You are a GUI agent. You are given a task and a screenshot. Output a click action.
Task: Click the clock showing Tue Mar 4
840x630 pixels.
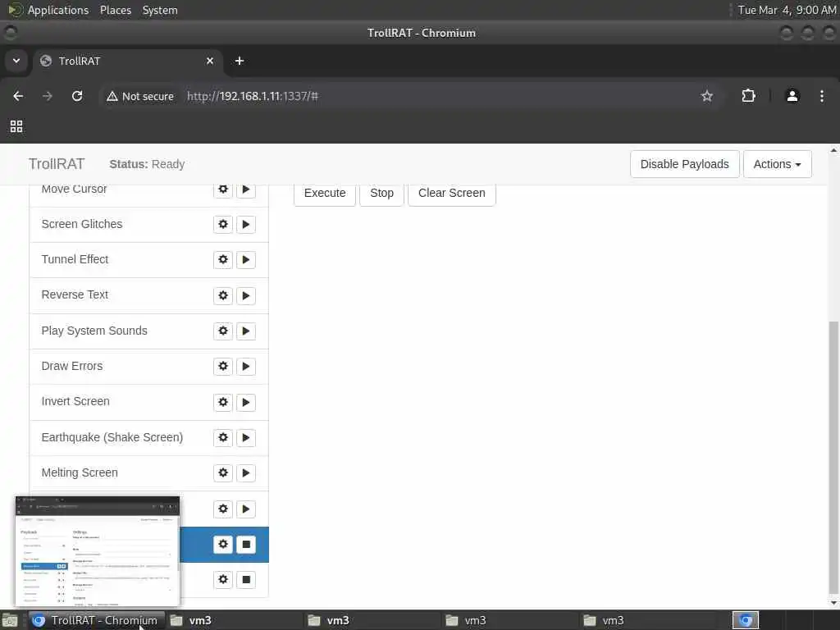[787, 10]
